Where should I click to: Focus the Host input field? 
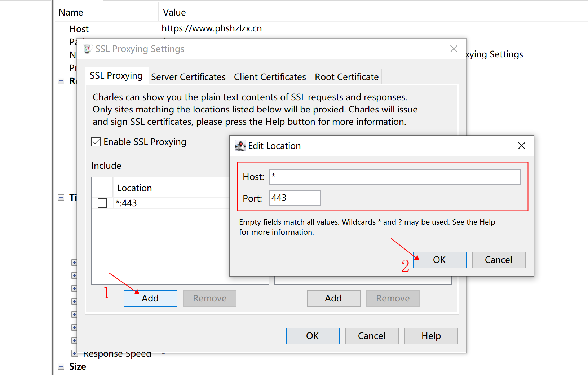tap(395, 177)
